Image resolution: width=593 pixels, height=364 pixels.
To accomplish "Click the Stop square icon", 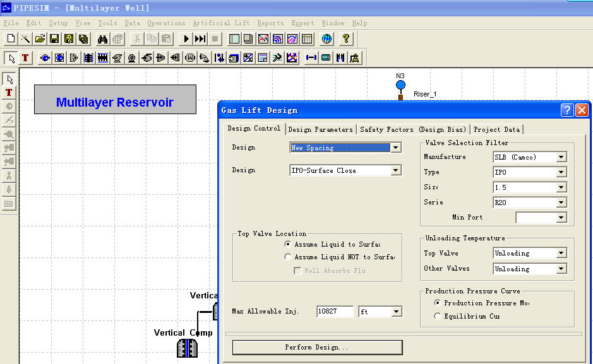I will pos(215,39).
